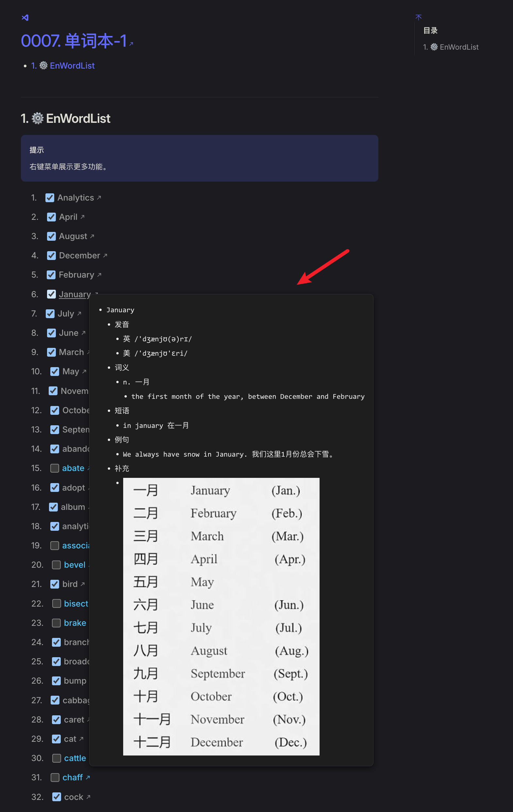Select EnWordList in the 目录 sidebar
The height and width of the screenshot is (812, 513).
pyautogui.click(x=459, y=47)
